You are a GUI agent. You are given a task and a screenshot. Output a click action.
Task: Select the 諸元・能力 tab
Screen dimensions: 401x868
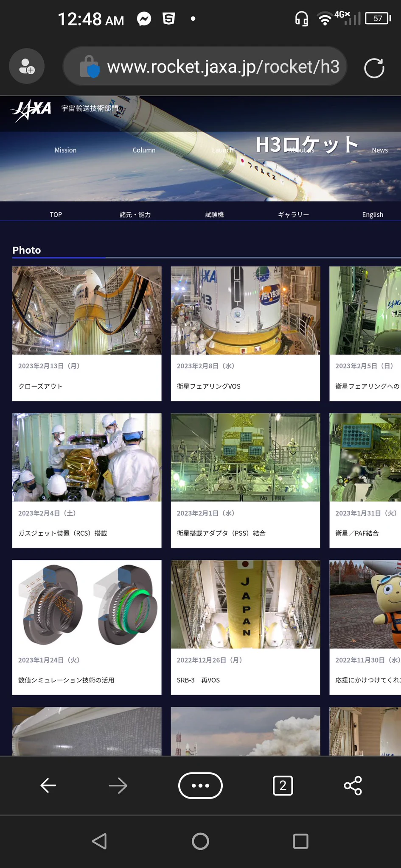click(135, 214)
